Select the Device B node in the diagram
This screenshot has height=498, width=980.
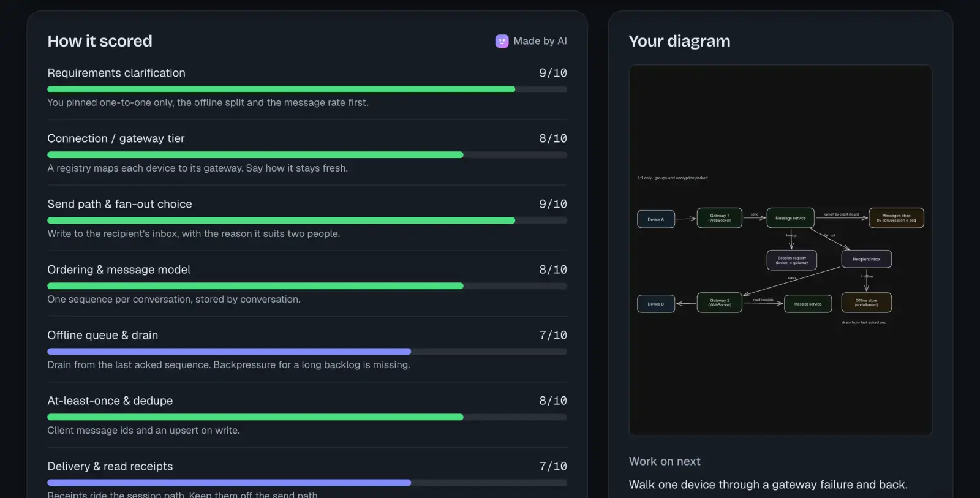click(x=656, y=304)
